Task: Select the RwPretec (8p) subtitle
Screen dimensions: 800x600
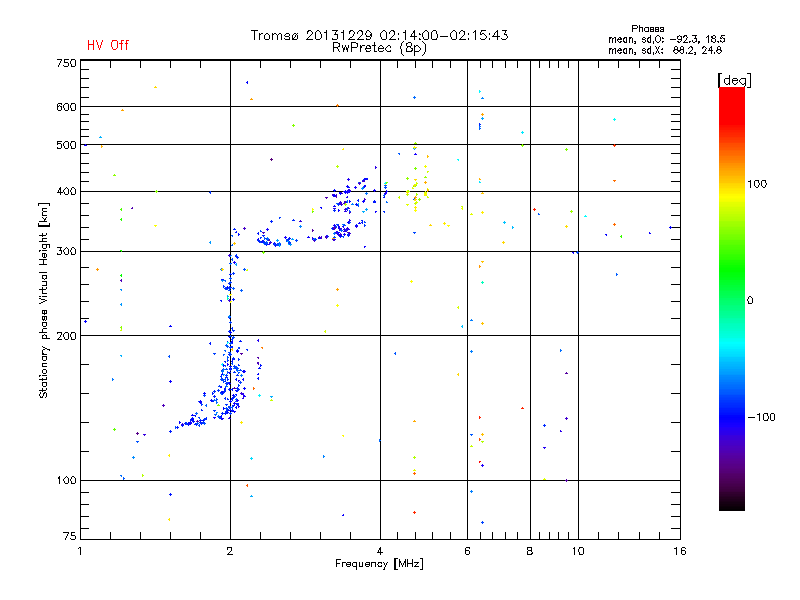Action: (x=379, y=47)
